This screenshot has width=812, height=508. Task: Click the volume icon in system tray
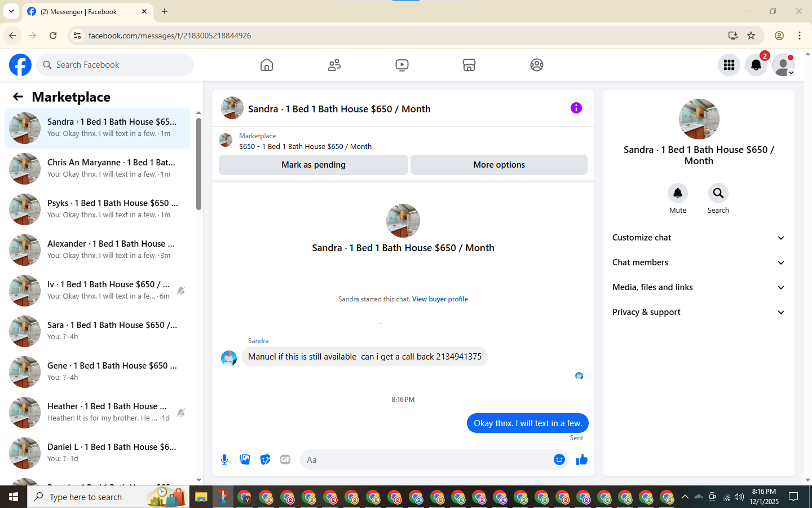coord(739,497)
